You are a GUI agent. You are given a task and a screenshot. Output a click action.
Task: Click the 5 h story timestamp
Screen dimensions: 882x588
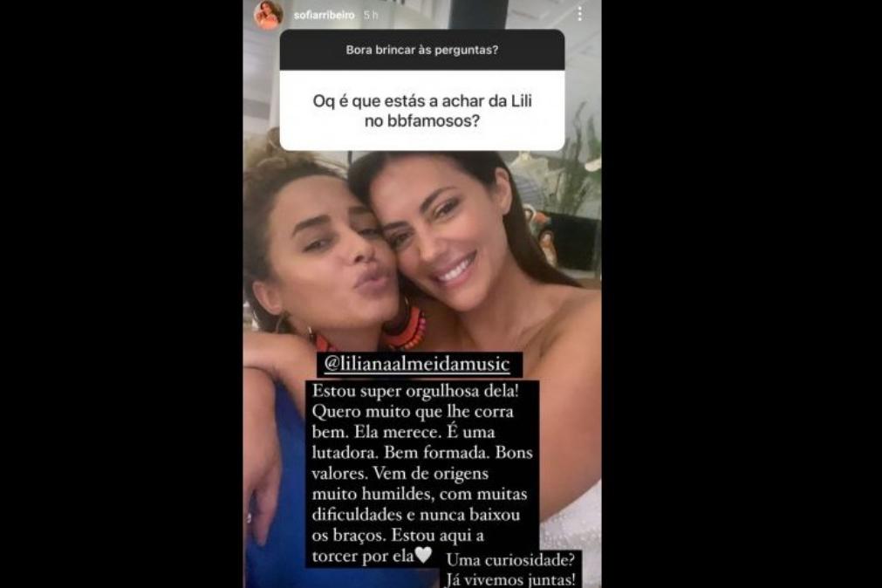(x=371, y=15)
